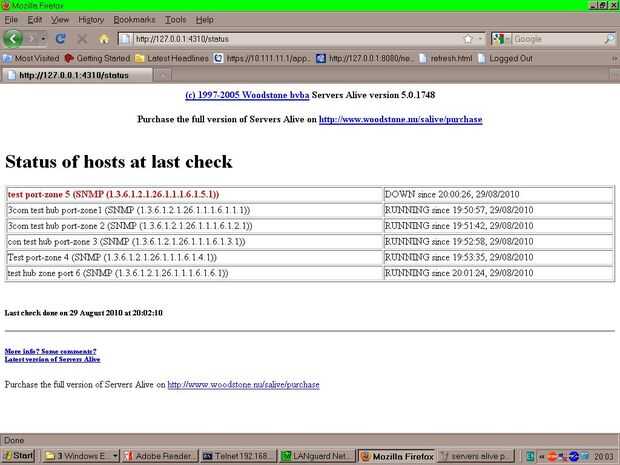Click the Google search field

coord(558,39)
